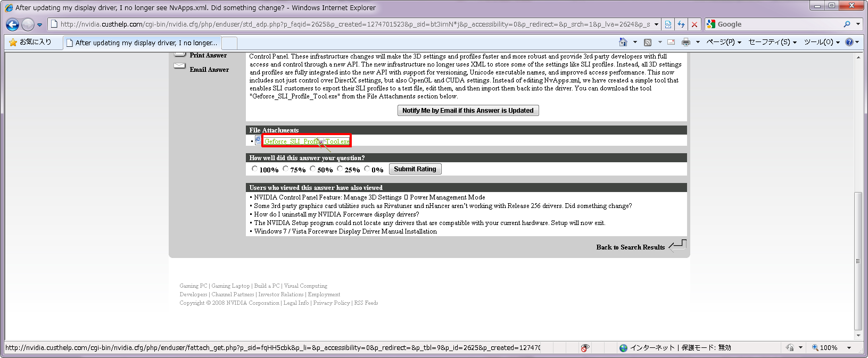Viewport: 868px width, 358px height.
Task: Click the scrollbar down arrow
Action: point(858,336)
